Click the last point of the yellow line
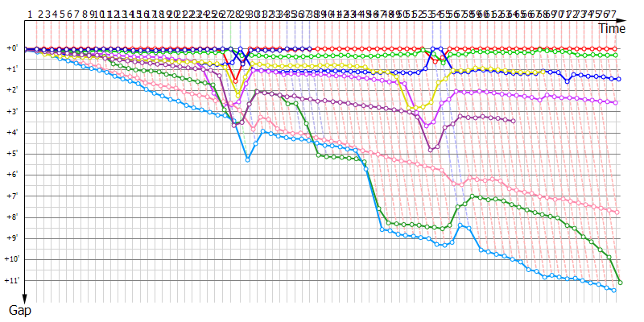The width and height of the screenshot is (644, 322). click(543, 72)
